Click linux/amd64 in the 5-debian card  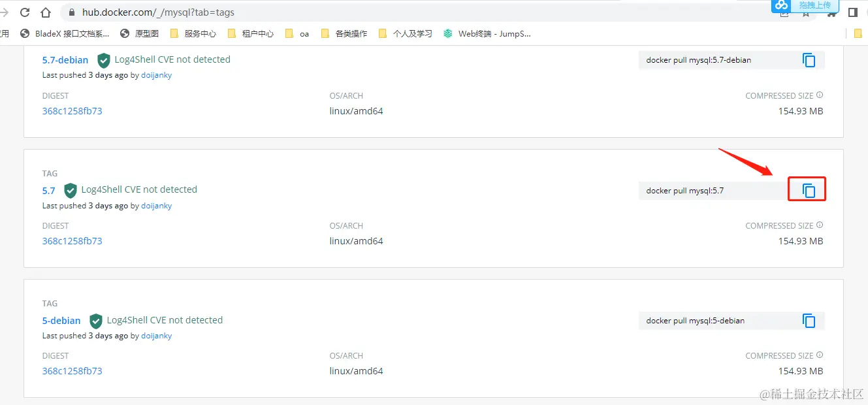point(357,371)
